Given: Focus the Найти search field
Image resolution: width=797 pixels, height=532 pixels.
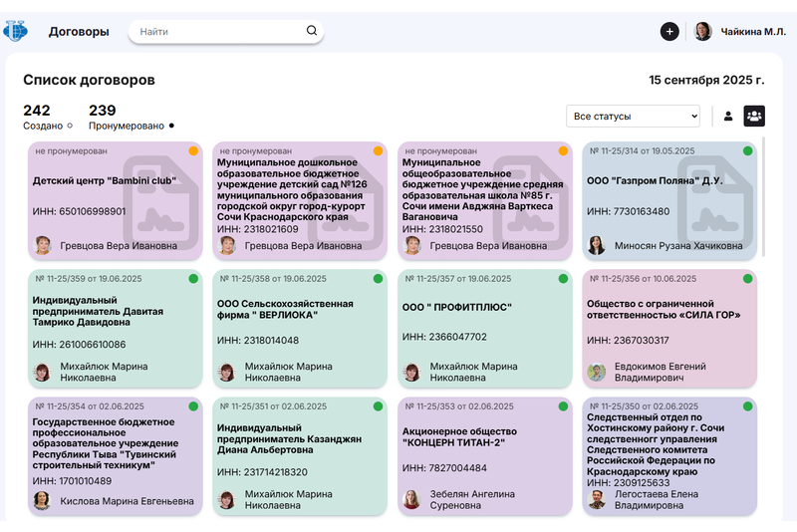Looking at the screenshot, I should click(226, 32).
